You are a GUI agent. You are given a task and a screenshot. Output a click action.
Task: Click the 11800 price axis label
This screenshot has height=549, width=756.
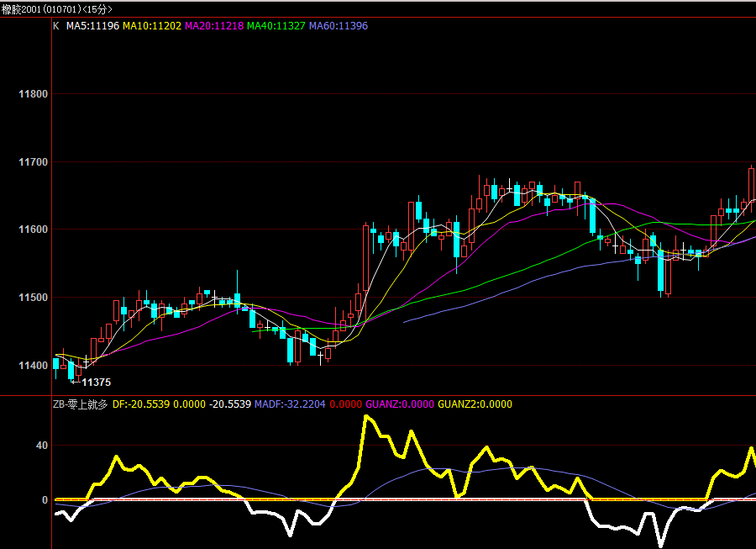[x=34, y=94]
